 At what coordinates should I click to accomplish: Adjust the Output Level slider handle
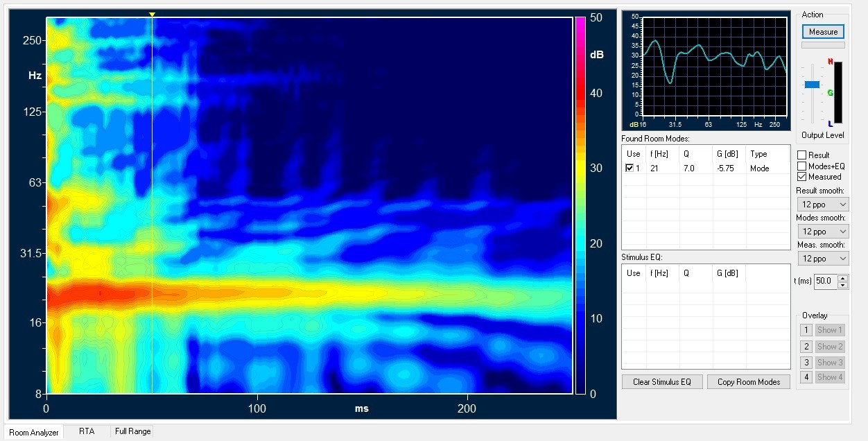coord(812,84)
